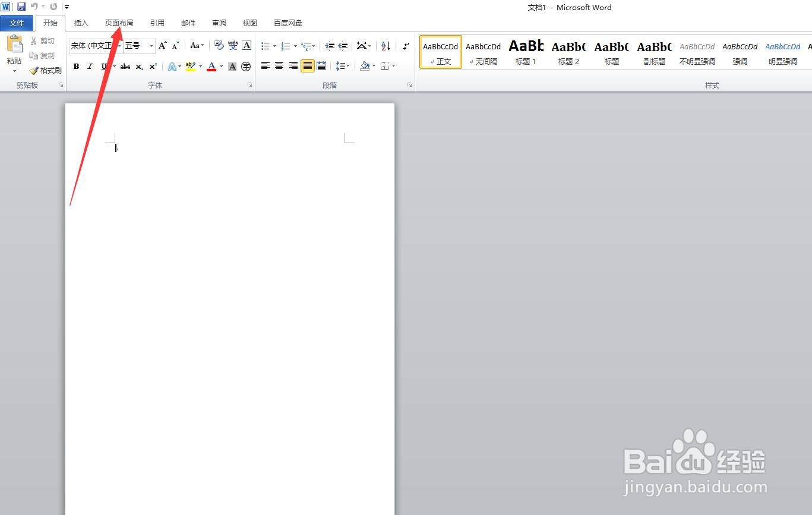The width and height of the screenshot is (812, 515).
Task: Click the Character Shading icon
Action: click(232, 67)
